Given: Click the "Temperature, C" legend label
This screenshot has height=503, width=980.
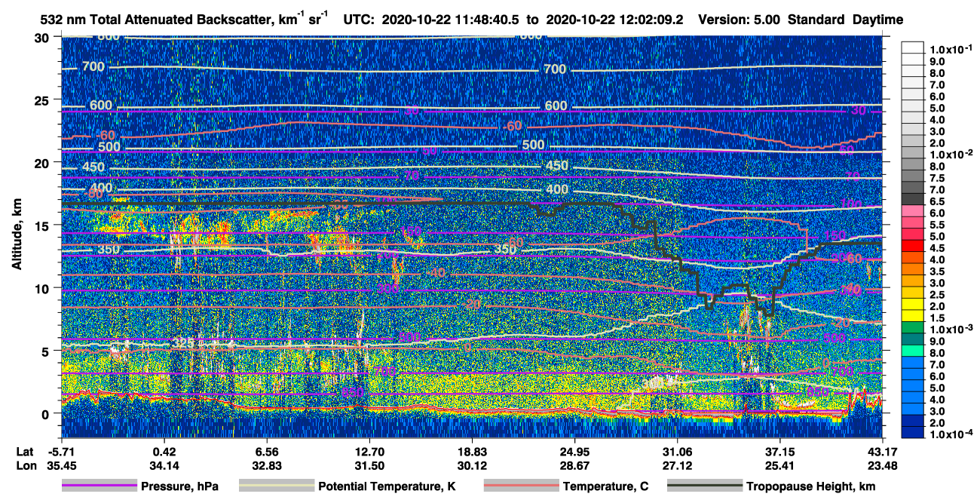Looking at the screenshot, I should [x=605, y=487].
